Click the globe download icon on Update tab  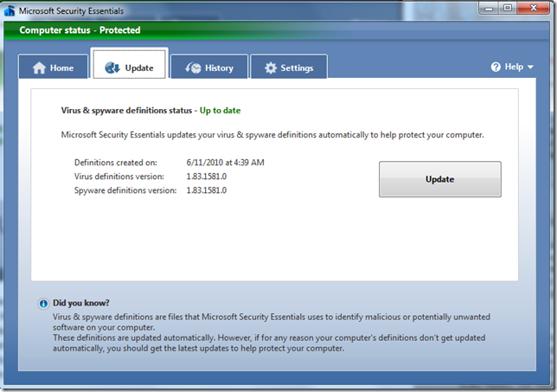(x=112, y=67)
